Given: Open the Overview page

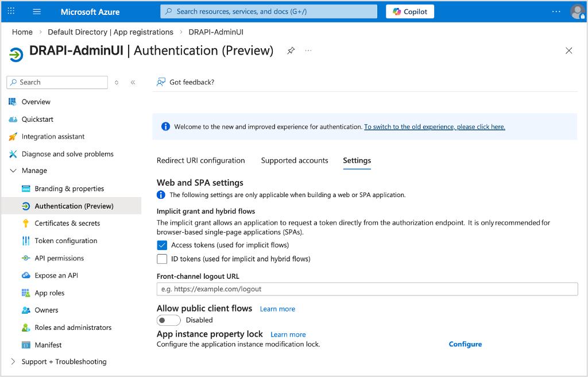Looking at the screenshot, I should [36, 102].
